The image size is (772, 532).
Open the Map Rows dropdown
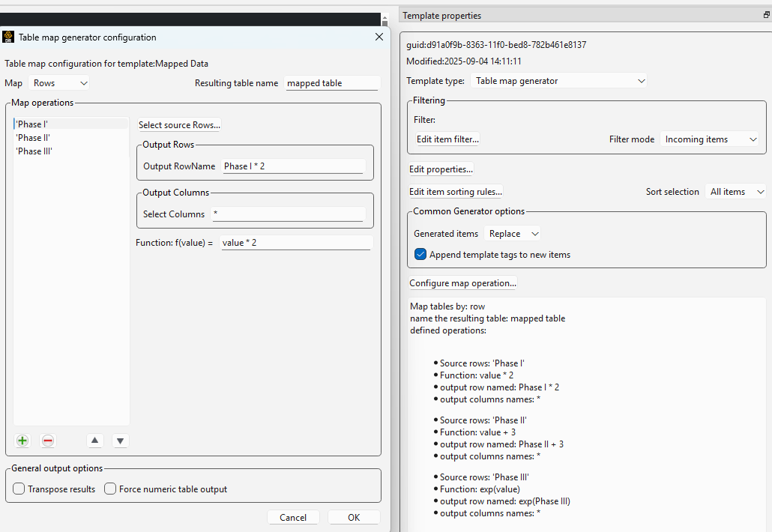[x=60, y=83]
